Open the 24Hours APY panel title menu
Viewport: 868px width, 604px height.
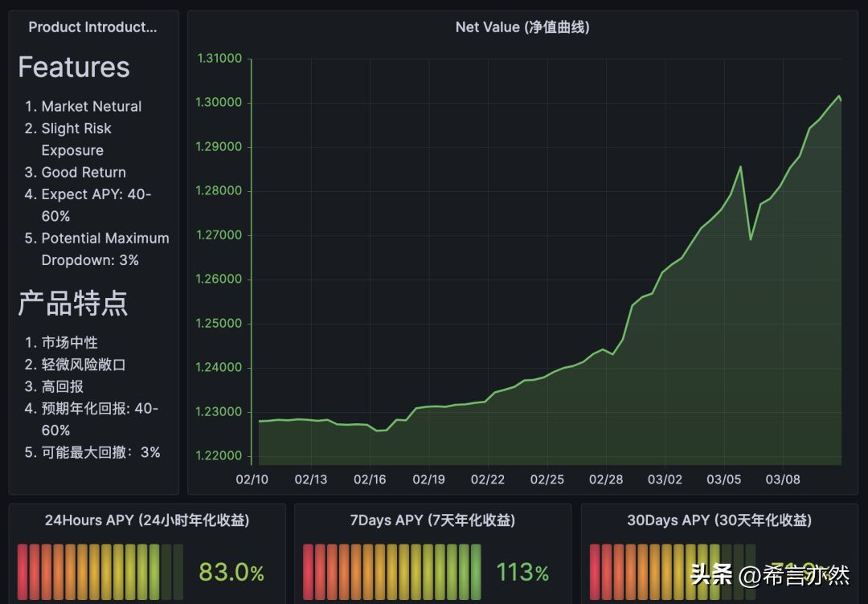point(147,520)
